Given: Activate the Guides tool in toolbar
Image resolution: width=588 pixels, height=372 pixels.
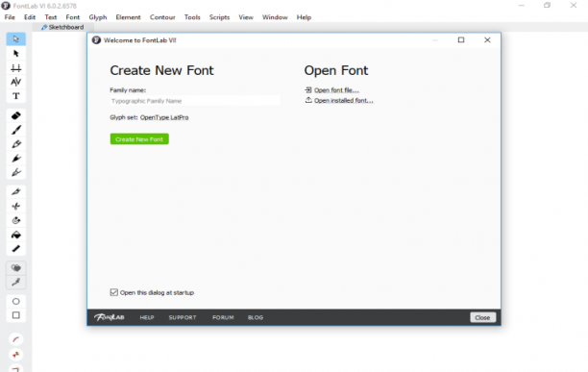Looking at the screenshot, I should pyautogui.click(x=15, y=68).
